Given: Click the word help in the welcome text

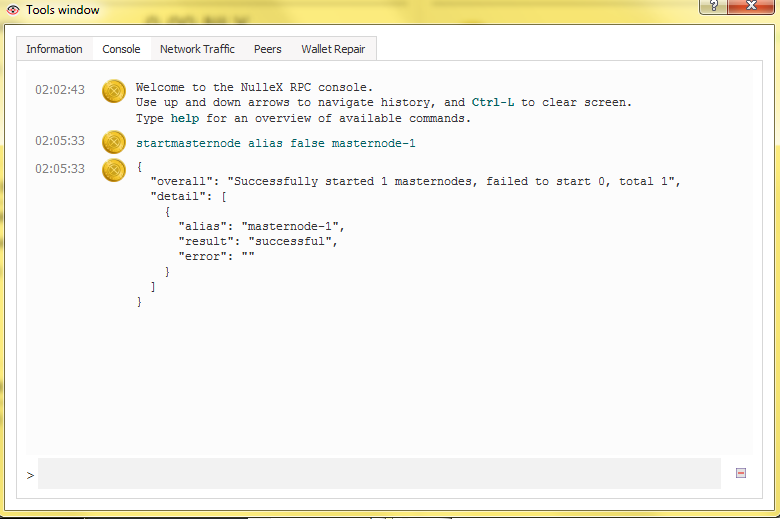Looking at the screenshot, I should (x=185, y=118).
